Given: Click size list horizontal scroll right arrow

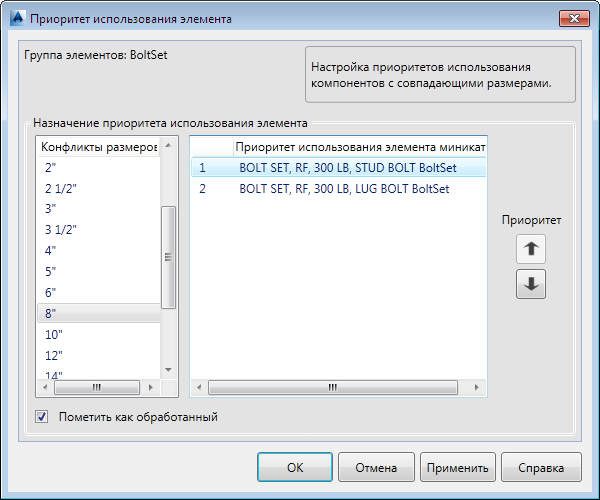Looking at the screenshot, I should tap(151, 388).
